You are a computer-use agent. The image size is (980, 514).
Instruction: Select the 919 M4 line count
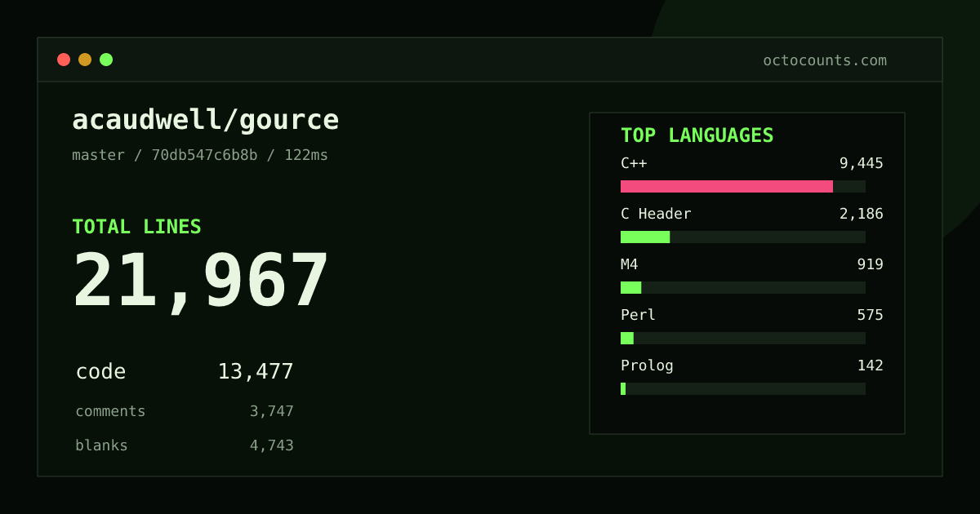(x=871, y=264)
